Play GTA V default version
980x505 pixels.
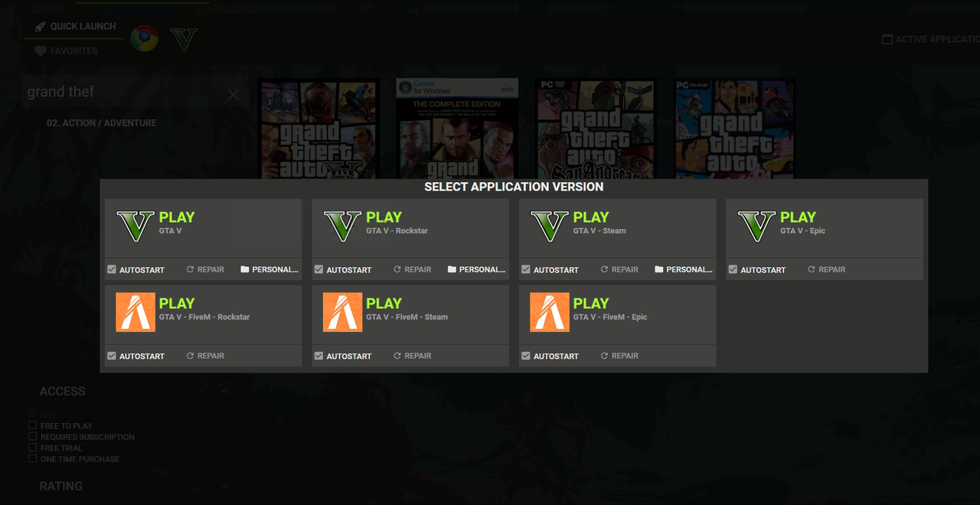[177, 217]
